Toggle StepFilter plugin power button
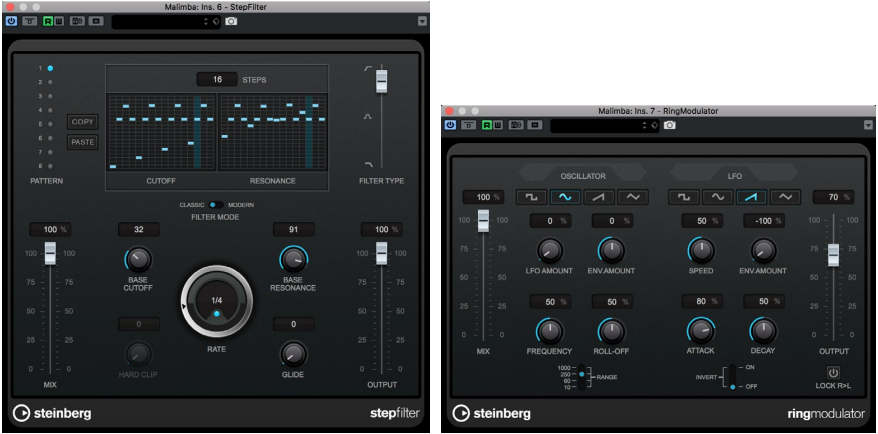 pyautogui.click(x=12, y=21)
